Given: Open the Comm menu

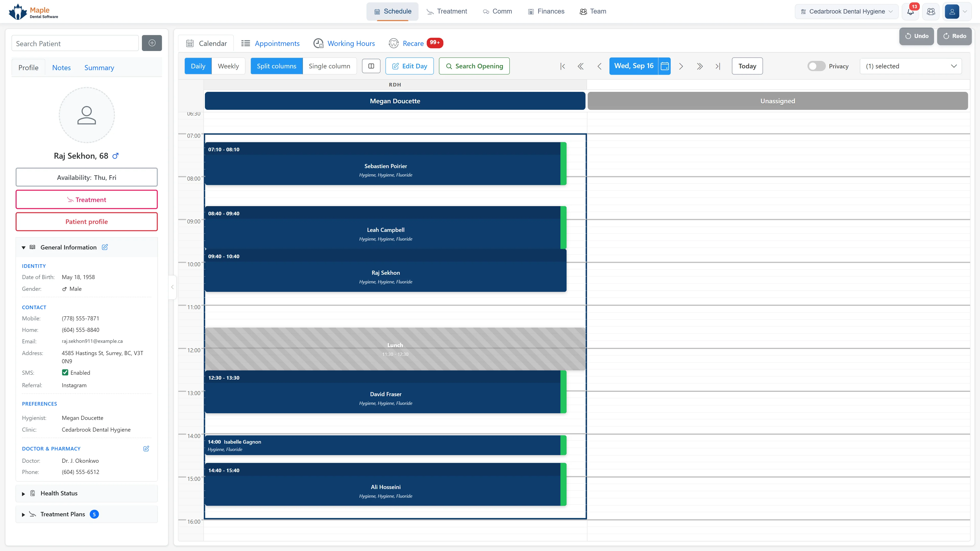Looking at the screenshot, I should tap(497, 11).
